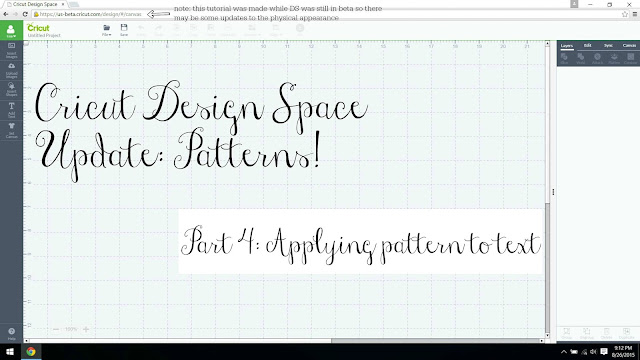Click the Chrome icon in the taskbar
Viewport: 640px width, 360px height.
click(x=31, y=351)
